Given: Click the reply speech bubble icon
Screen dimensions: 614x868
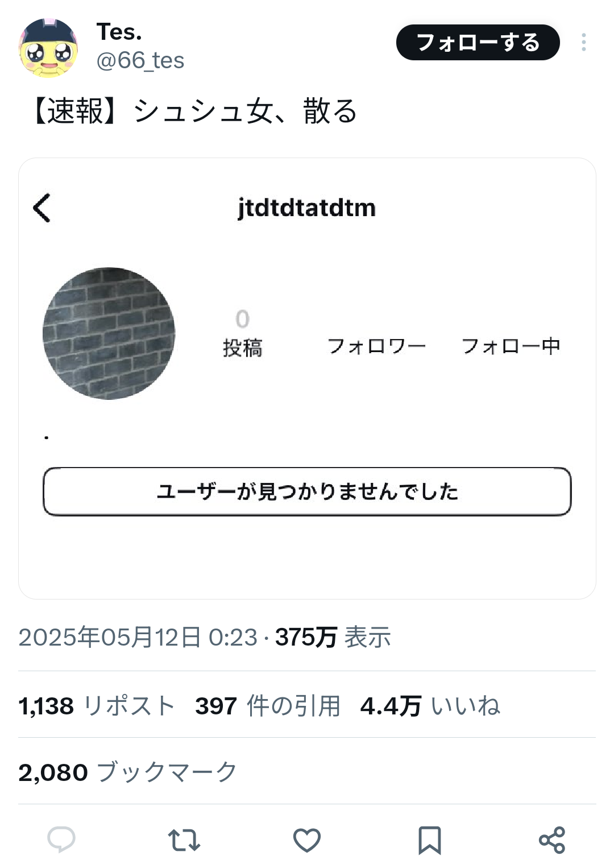Looking at the screenshot, I should pos(61,840).
